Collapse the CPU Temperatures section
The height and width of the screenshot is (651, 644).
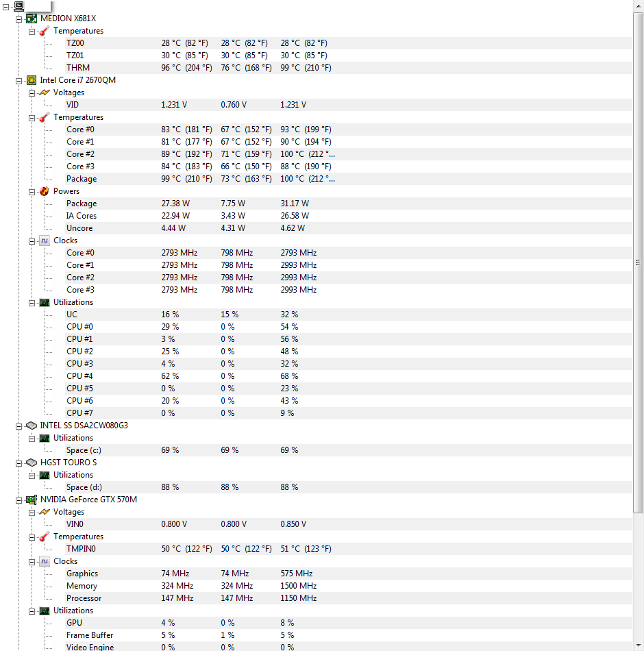point(32,119)
